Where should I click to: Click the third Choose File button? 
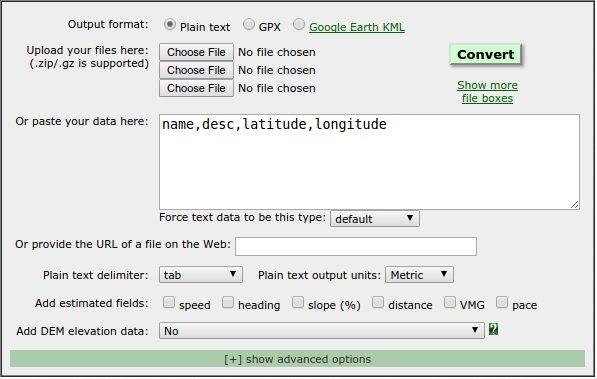(196, 88)
